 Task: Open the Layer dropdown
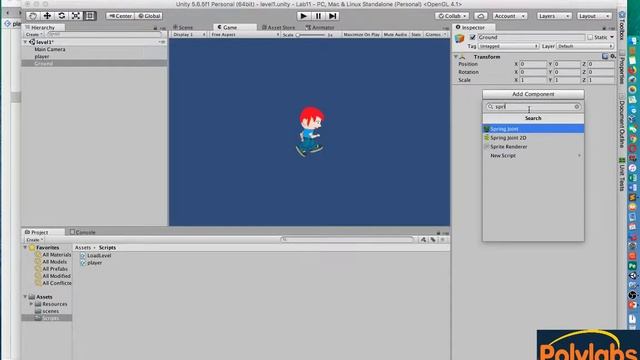585,46
